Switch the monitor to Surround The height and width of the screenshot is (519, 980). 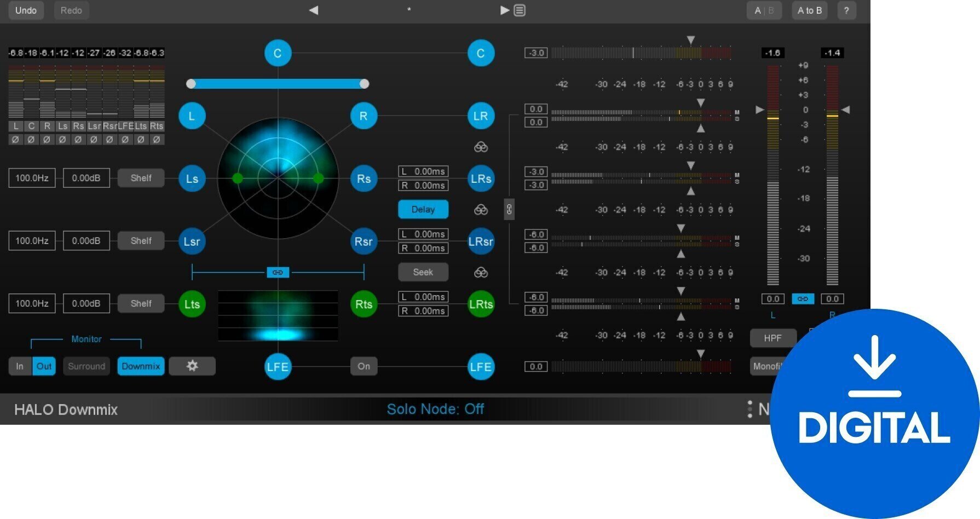tap(86, 366)
